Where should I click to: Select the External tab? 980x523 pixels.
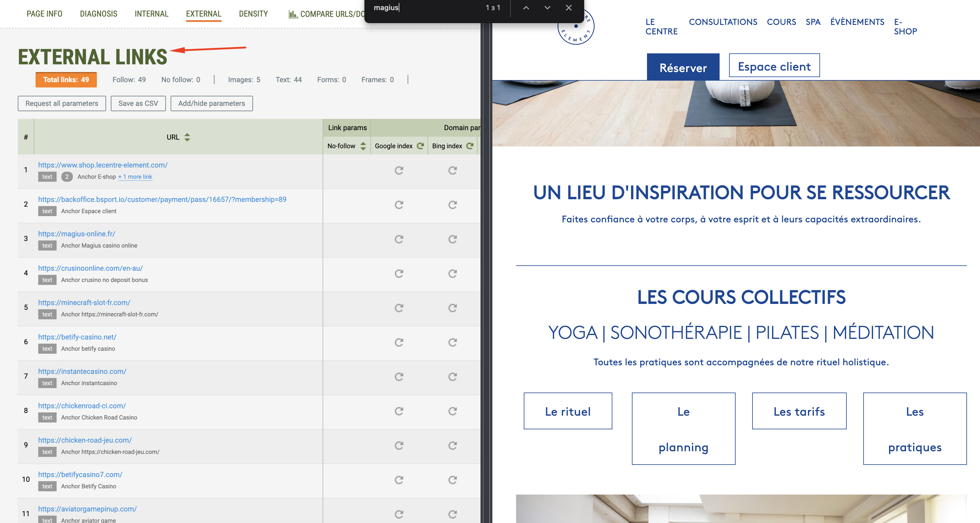click(204, 14)
